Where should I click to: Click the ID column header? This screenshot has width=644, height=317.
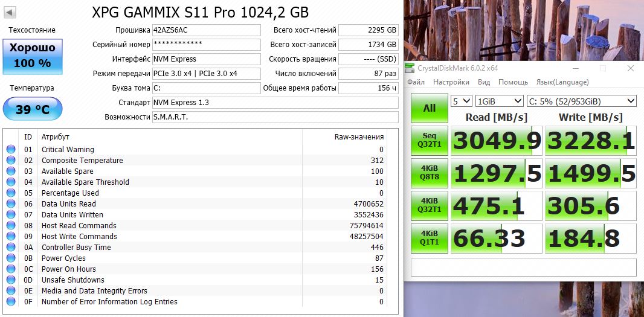pyautogui.click(x=28, y=136)
